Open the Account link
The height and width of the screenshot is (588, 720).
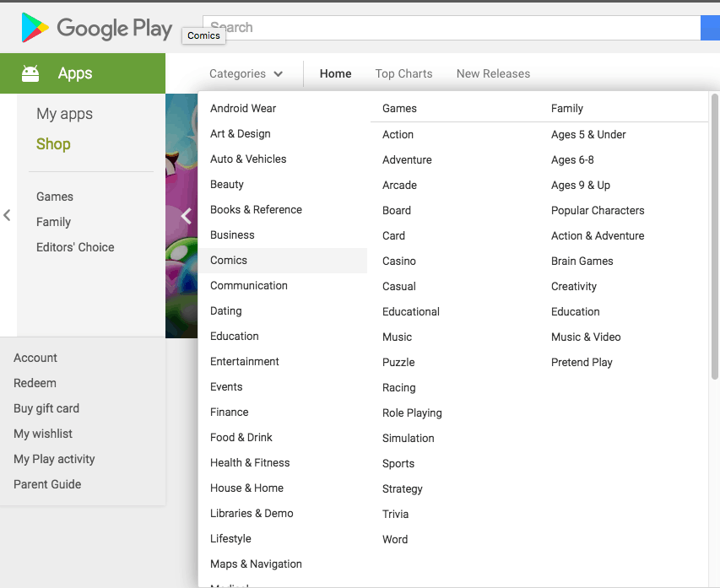[35, 358]
